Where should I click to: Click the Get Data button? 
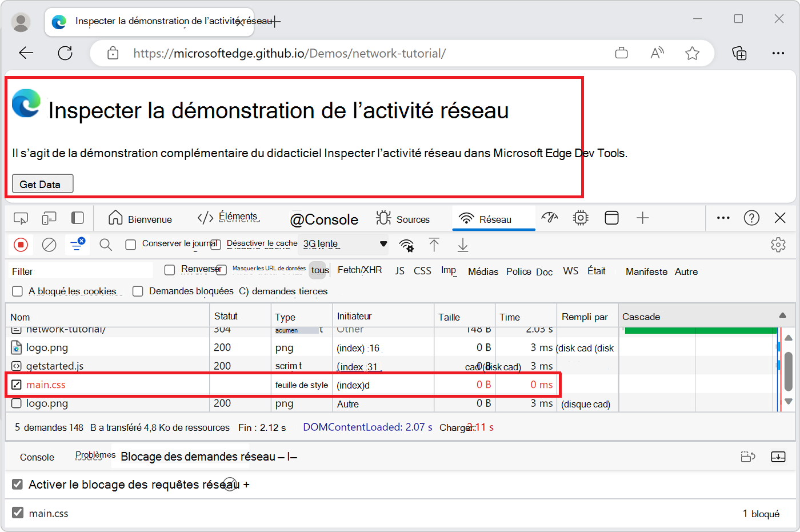(42, 183)
